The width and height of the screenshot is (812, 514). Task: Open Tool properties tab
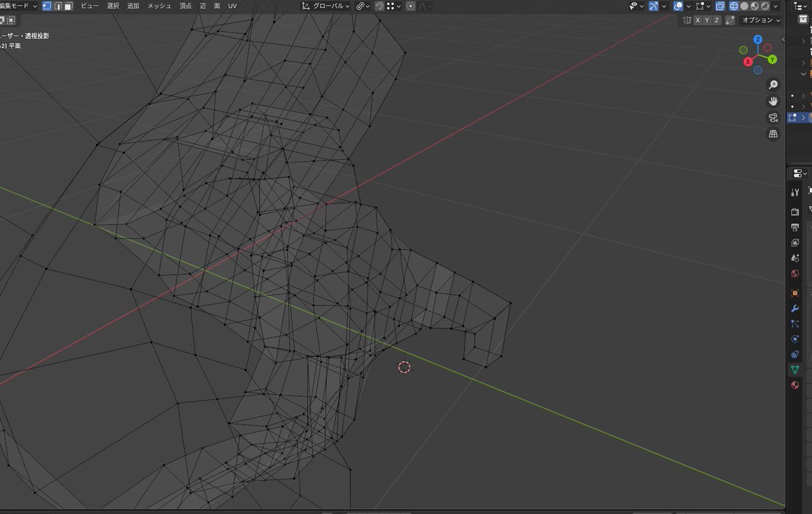coord(795,193)
